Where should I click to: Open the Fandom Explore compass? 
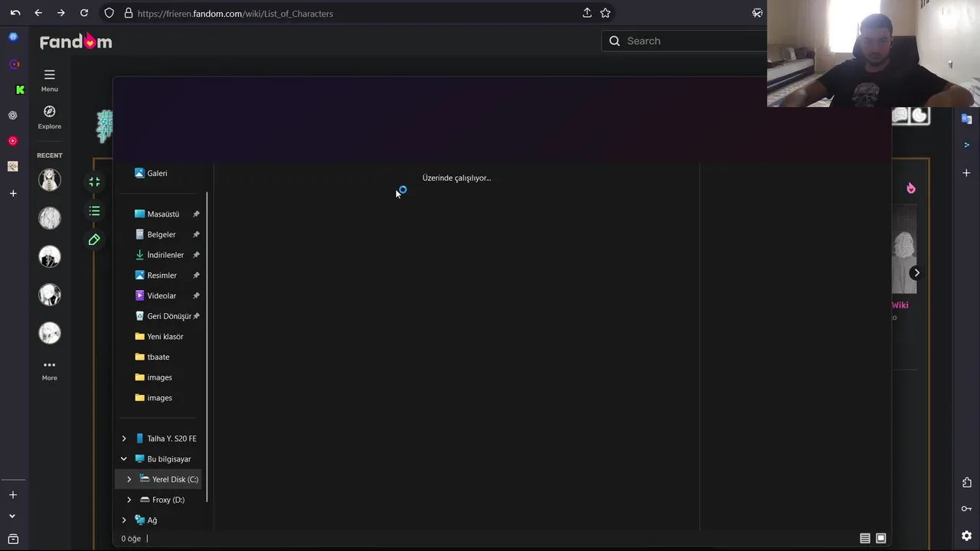[x=50, y=117]
